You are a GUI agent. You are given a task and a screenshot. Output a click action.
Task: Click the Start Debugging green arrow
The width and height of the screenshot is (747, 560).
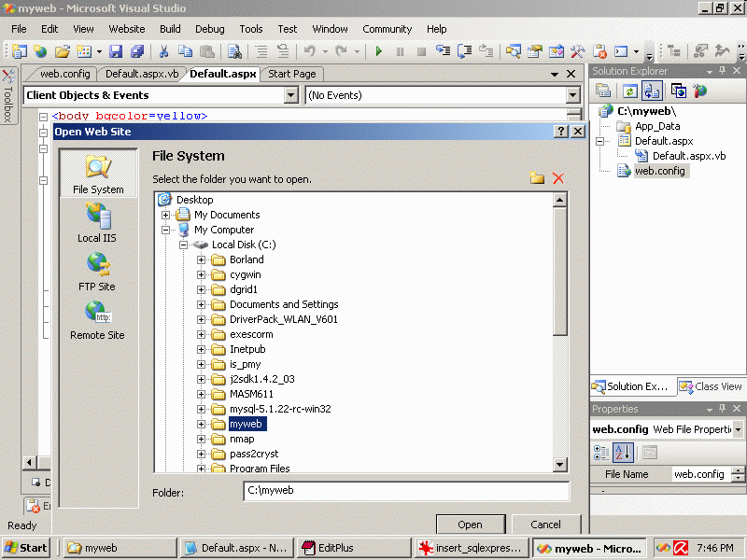pos(378,52)
